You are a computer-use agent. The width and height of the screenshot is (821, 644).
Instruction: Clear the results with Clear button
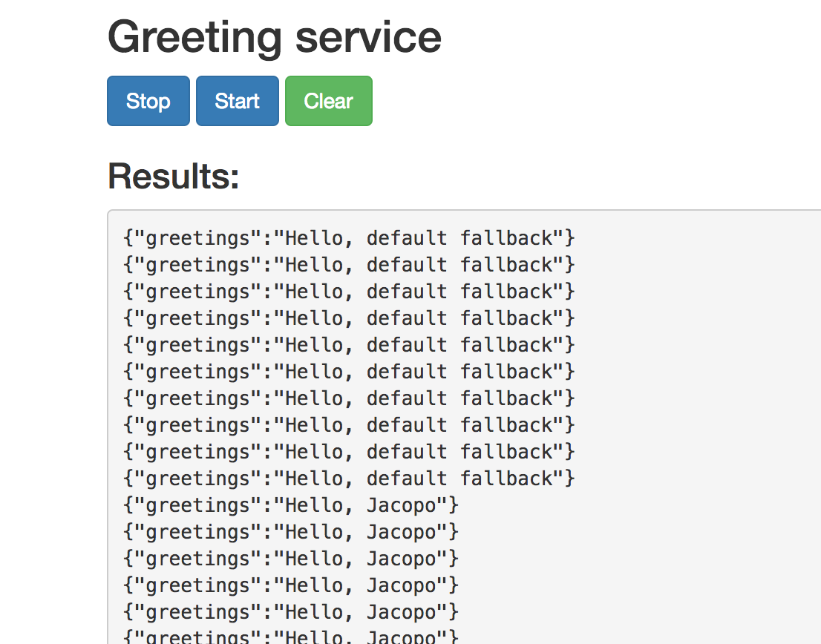click(x=328, y=101)
